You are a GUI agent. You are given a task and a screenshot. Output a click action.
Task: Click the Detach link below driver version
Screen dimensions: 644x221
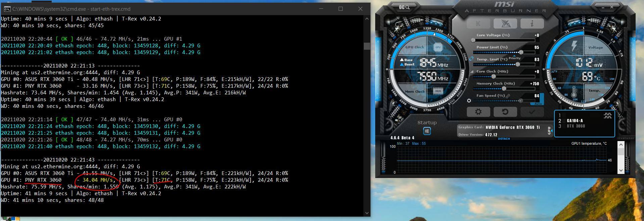pos(504,139)
